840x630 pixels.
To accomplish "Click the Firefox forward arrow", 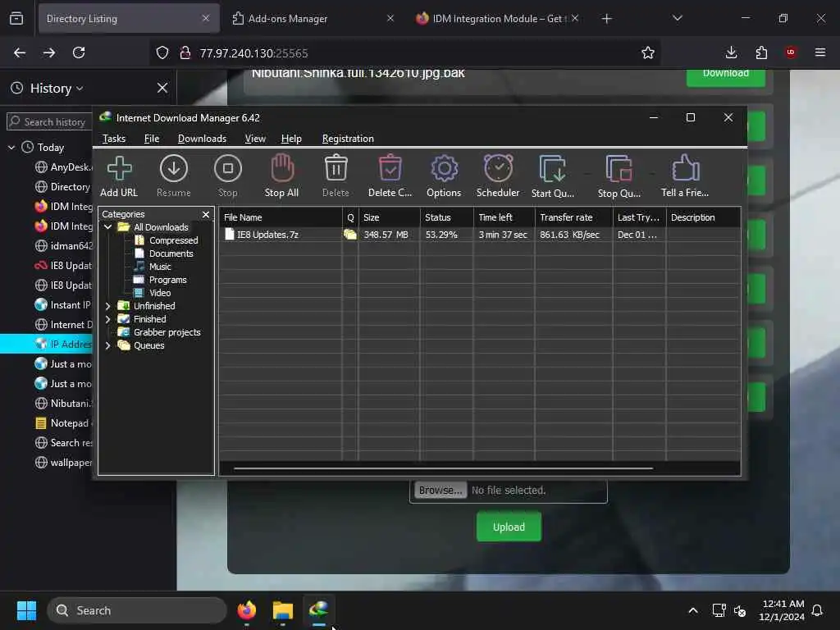I will [48, 52].
